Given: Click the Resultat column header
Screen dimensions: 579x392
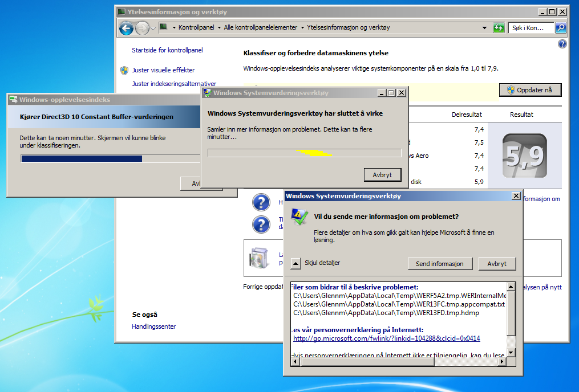Looking at the screenshot, I should pyautogui.click(x=521, y=115).
